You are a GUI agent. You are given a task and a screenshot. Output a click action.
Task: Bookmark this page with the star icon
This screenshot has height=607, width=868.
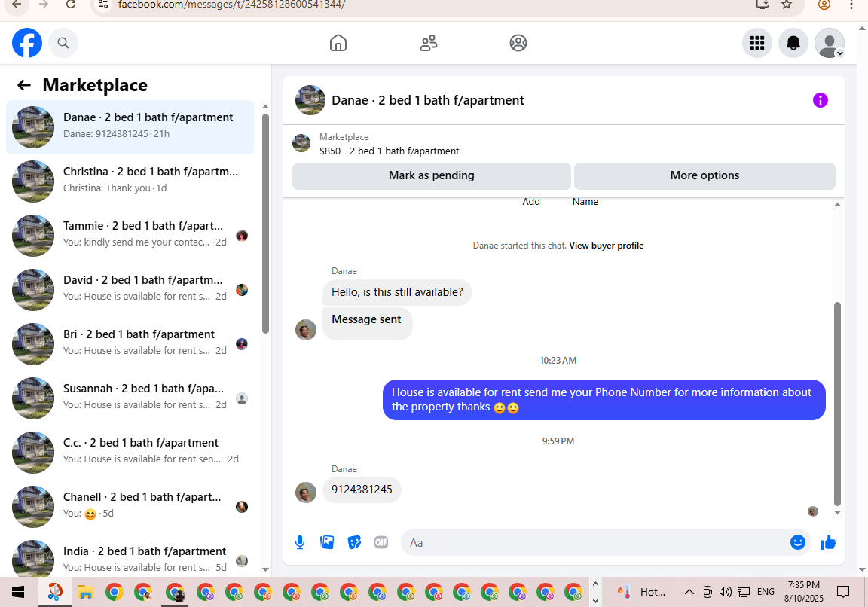tap(787, 5)
